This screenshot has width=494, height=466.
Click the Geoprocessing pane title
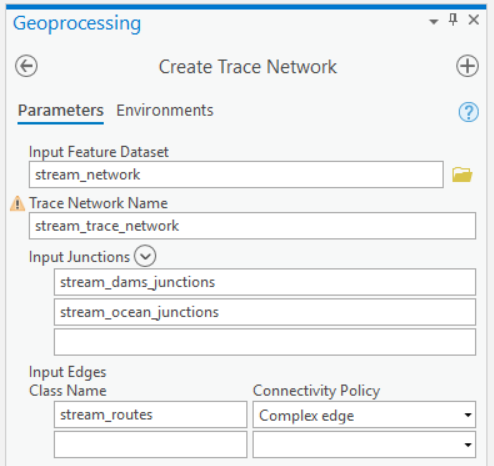[x=77, y=24]
